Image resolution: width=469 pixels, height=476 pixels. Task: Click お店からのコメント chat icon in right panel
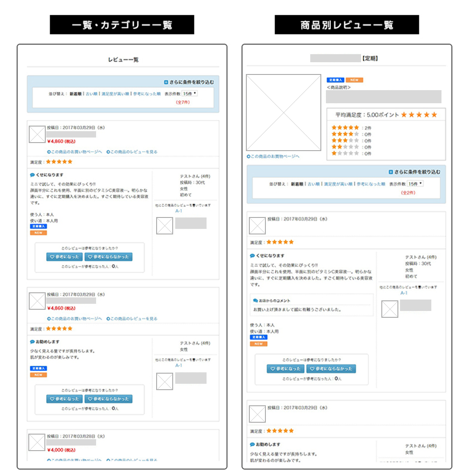256,300
